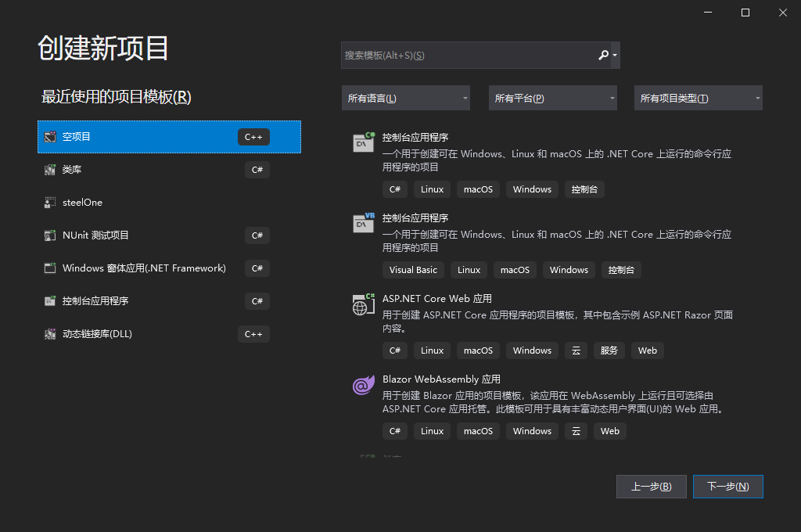Click 云 tag under Blazor WebAssembly

click(576, 431)
